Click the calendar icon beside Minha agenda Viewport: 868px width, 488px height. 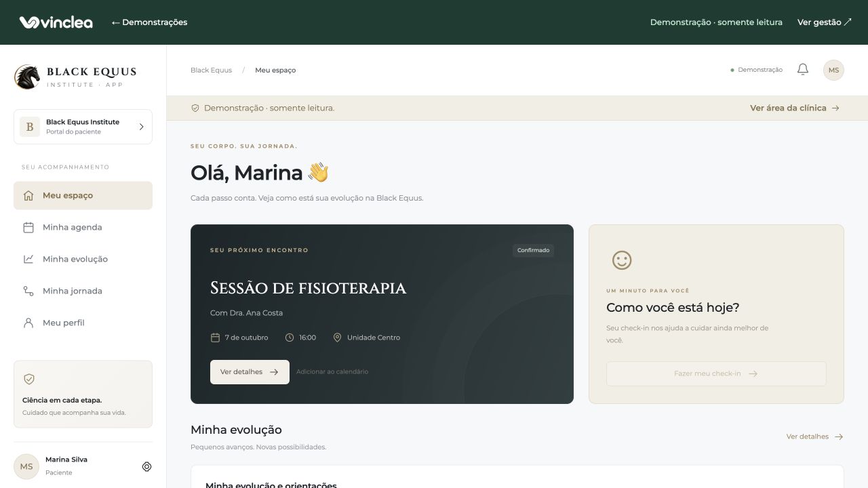[28, 228]
